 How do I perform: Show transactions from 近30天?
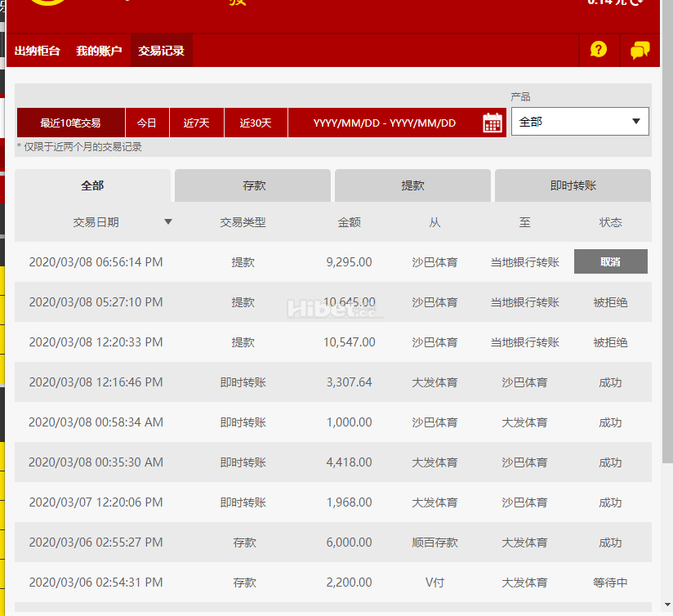pyautogui.click(x=256, y=123)
